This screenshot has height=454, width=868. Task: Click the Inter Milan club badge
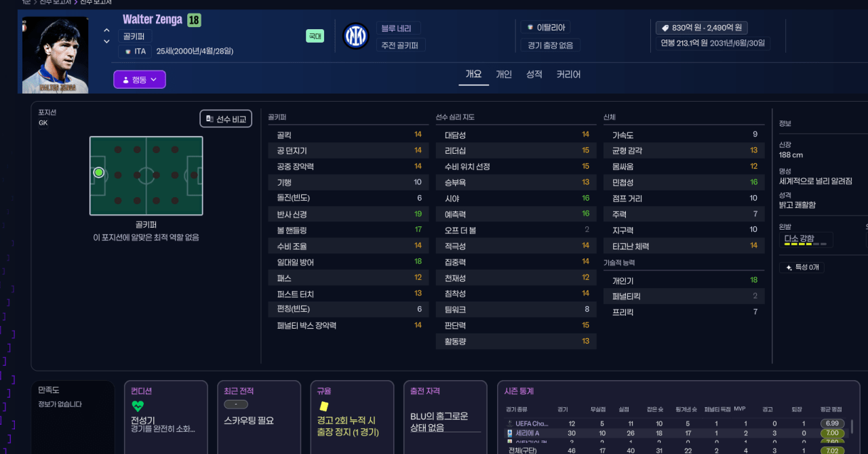tap(356, 35)
